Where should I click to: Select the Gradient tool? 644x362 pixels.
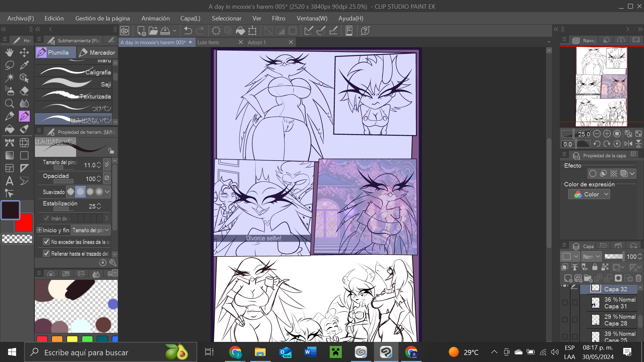[9, 155]
